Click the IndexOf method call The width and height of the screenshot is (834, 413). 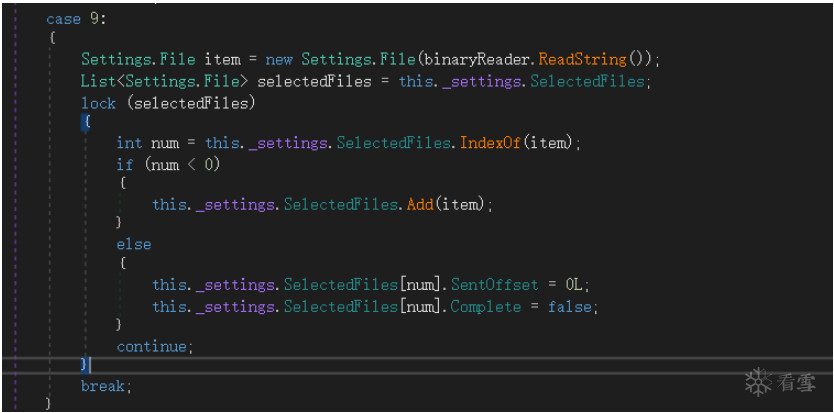(x=491, y=143)
